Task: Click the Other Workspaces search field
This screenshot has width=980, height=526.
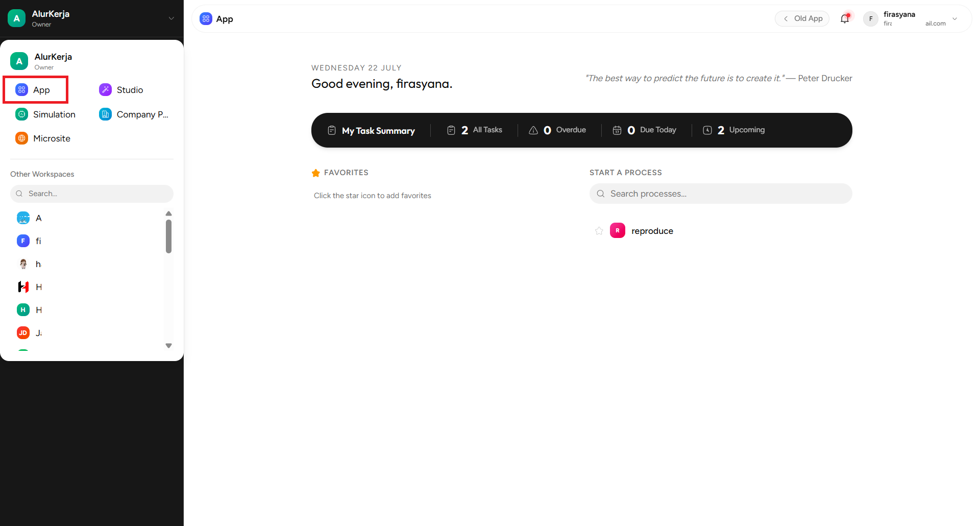Action: point(92,194)
